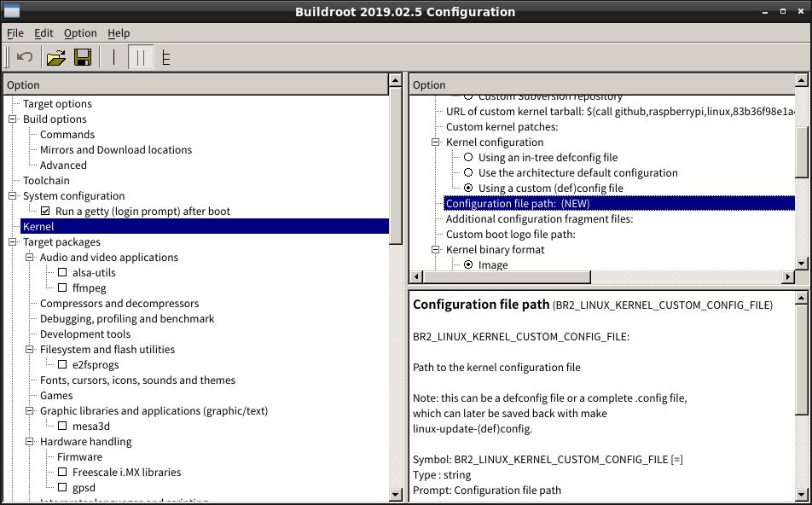Click the Load configuration folder icon

coord(56,57)
